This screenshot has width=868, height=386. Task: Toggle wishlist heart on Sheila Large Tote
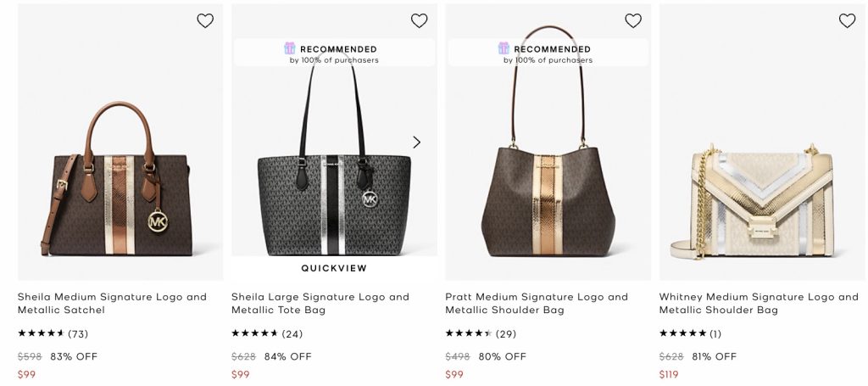pos(419,21)
